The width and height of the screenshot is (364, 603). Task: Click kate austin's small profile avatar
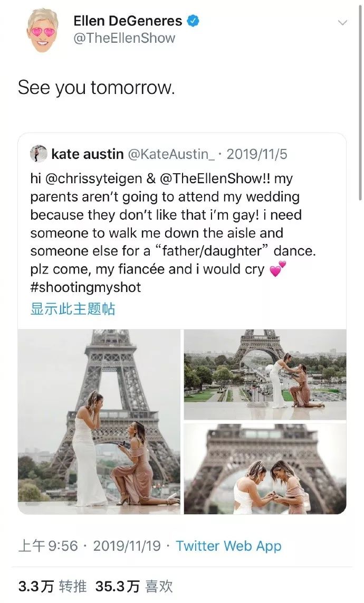(39, 154)
